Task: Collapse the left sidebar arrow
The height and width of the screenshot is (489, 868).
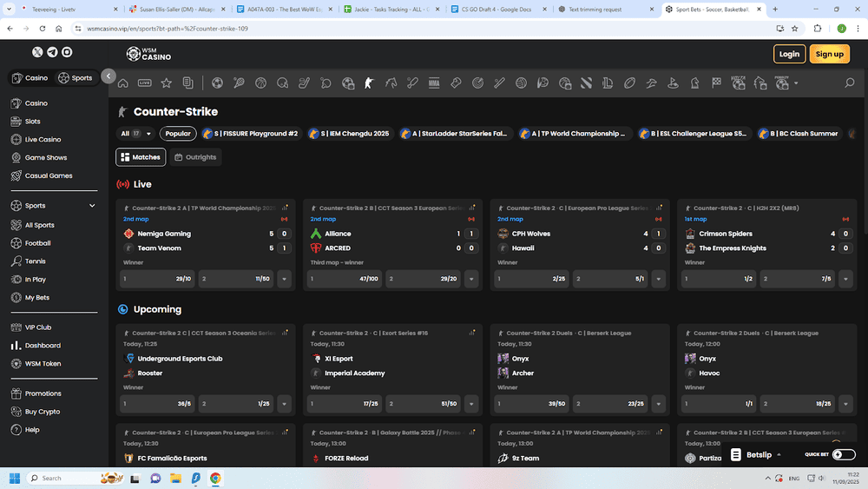Action: point(108,76)
